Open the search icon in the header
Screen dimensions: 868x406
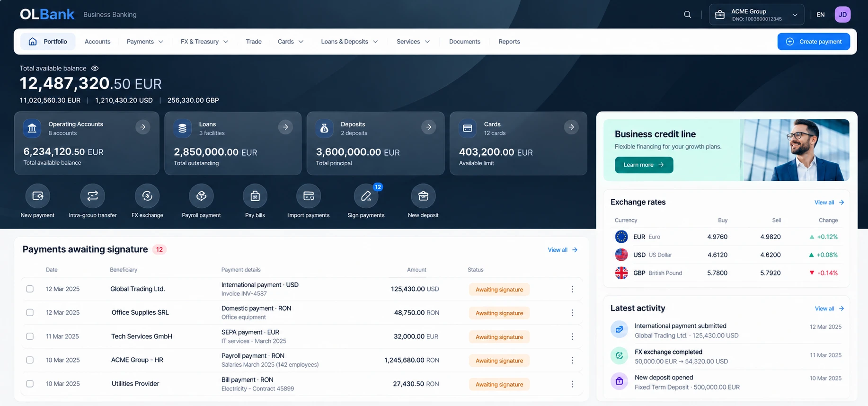tap(688, 15)
